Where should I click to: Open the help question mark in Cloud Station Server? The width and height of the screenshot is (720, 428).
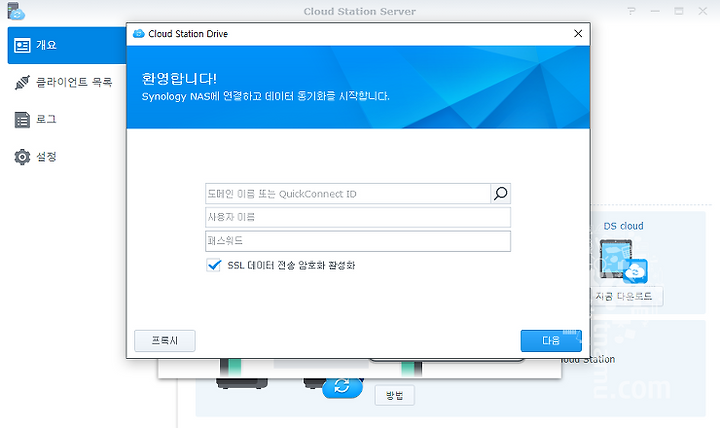click(632, 11)
